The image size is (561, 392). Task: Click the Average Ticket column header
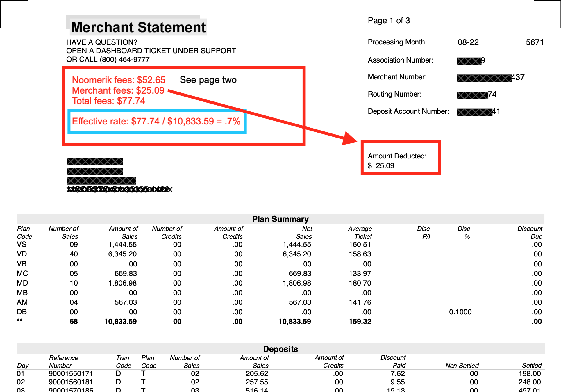pos(360,233)
